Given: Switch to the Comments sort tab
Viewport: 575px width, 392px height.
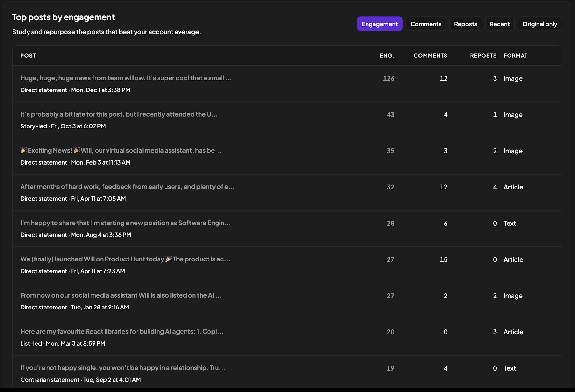Looking at the screenshot, I should point(426,24).
